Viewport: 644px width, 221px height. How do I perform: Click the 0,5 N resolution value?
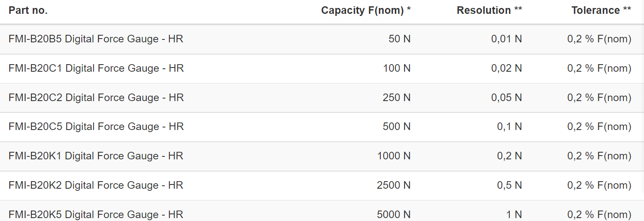tap(509, 185)
